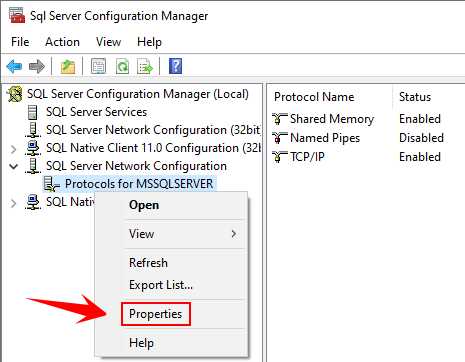Click the SQL Server Services icon
This screenshot has height=362, width=465.
[x=32, y=112]
